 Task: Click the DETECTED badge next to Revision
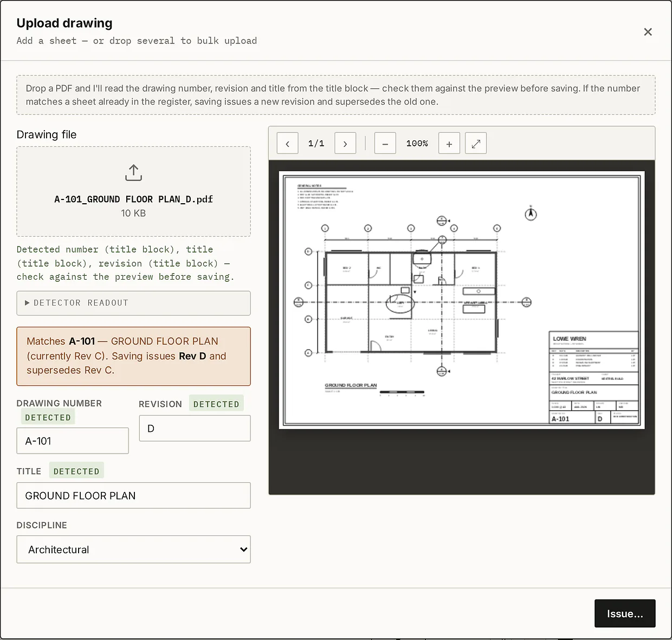(x=216, y=404)
